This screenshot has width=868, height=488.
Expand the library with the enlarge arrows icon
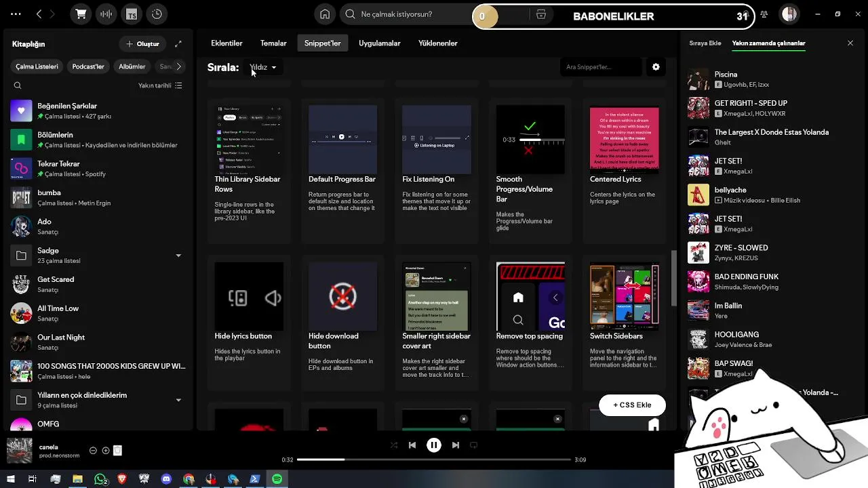tap(178, 44)
